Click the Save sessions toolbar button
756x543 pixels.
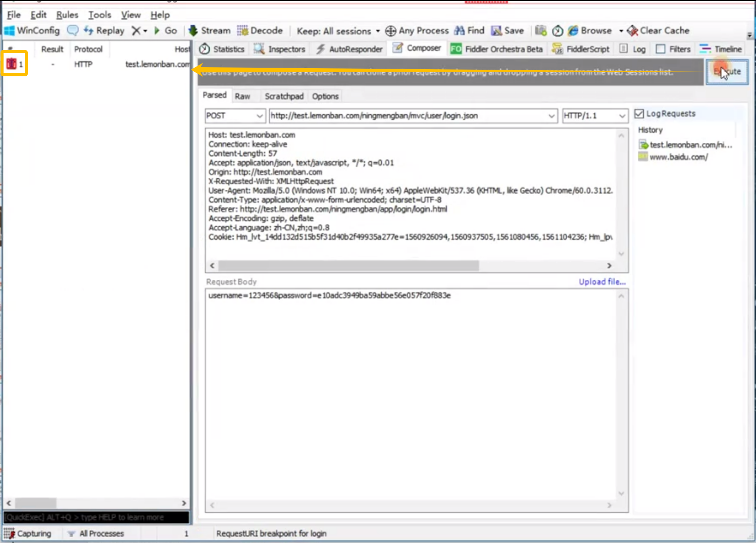(x=508, y=31)
